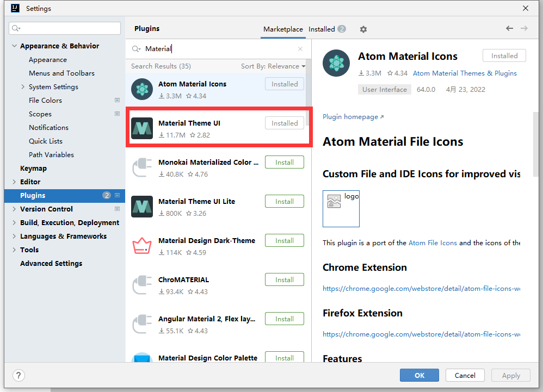This screenshot has height=392, width=543.
Task: Close the Settings dialog window
Action: [526, 8]
